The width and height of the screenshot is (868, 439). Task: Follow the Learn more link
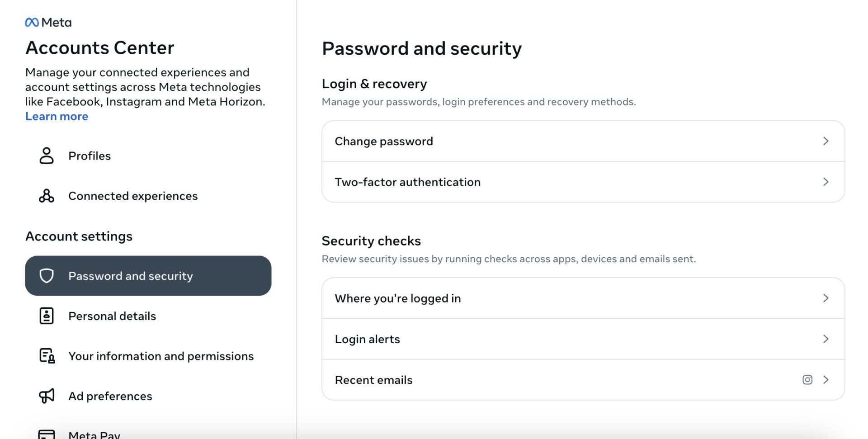tap(57, 116)
